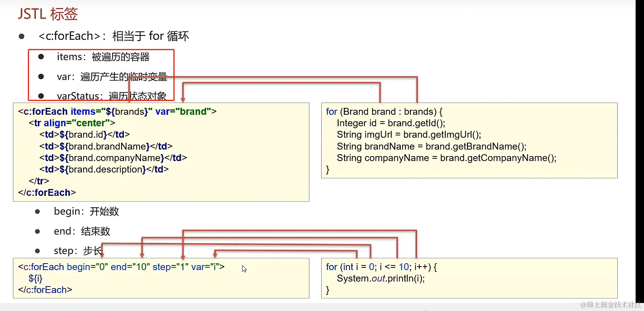The height and width of the screenshot is (311, 644).
Task: Click the closing </c:forEach> tag in the brands code box
Action: [47, 192]
